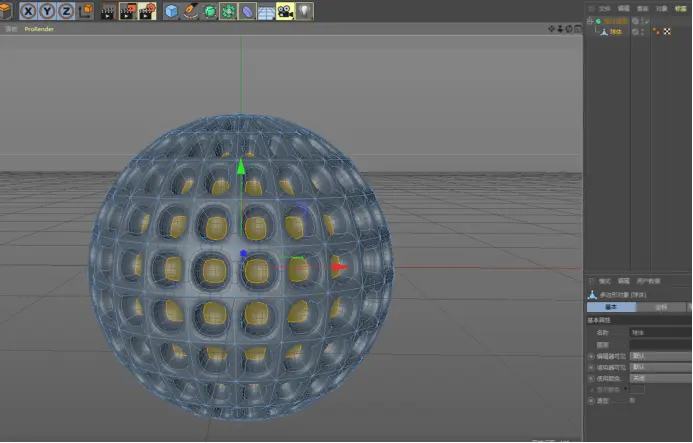Switch to the Coordinates tab in attributes
The image size is (693, 443).
tap(661, 307)
